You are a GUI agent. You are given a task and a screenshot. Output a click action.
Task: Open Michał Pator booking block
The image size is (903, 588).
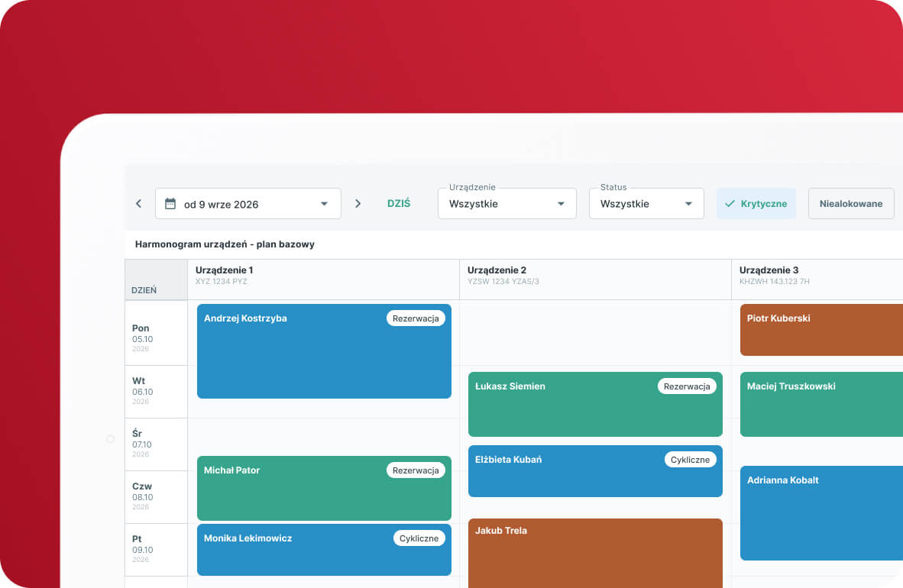click(324, 489)
